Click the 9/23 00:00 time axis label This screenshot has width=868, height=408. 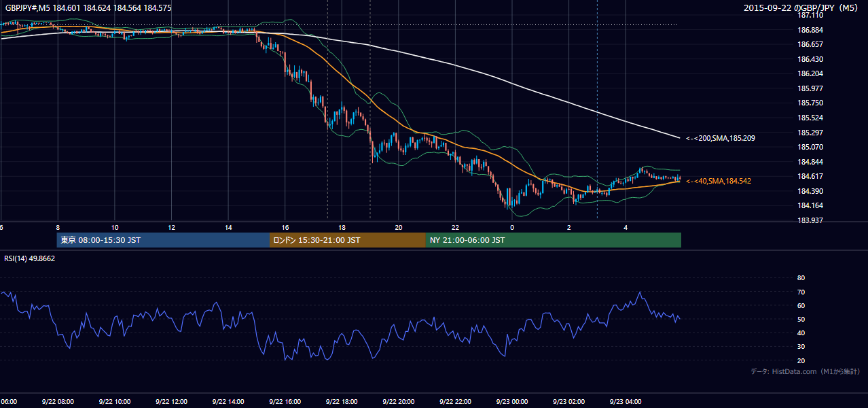pyautogui.click(x=512, y=402)
